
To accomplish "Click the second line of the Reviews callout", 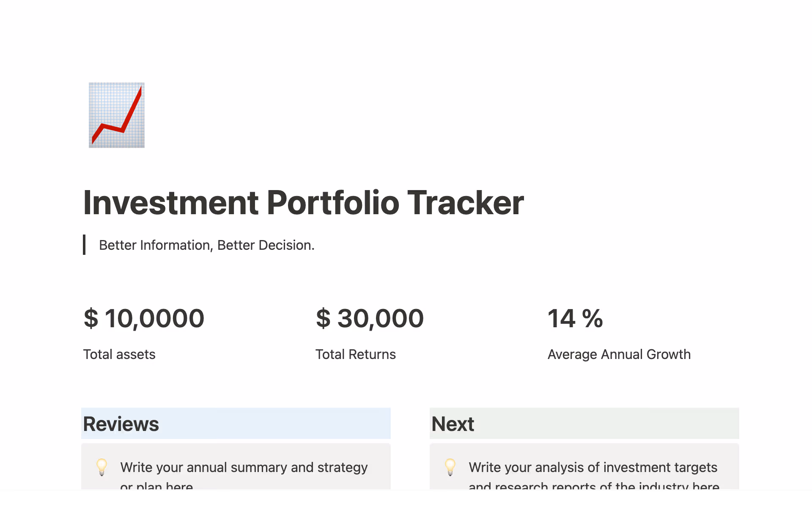I will [156, 486].
